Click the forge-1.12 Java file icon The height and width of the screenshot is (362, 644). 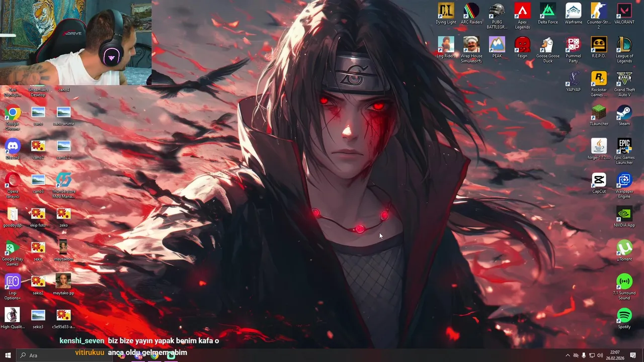599,149
